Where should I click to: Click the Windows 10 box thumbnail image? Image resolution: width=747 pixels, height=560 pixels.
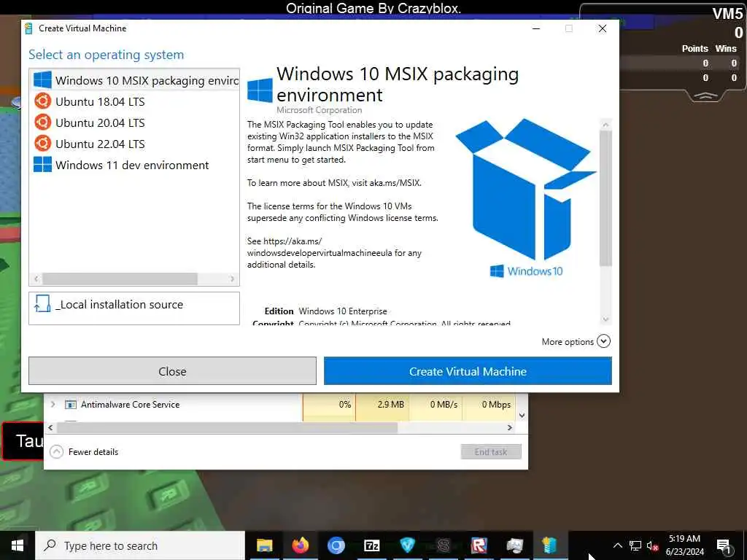coord(526,198)
